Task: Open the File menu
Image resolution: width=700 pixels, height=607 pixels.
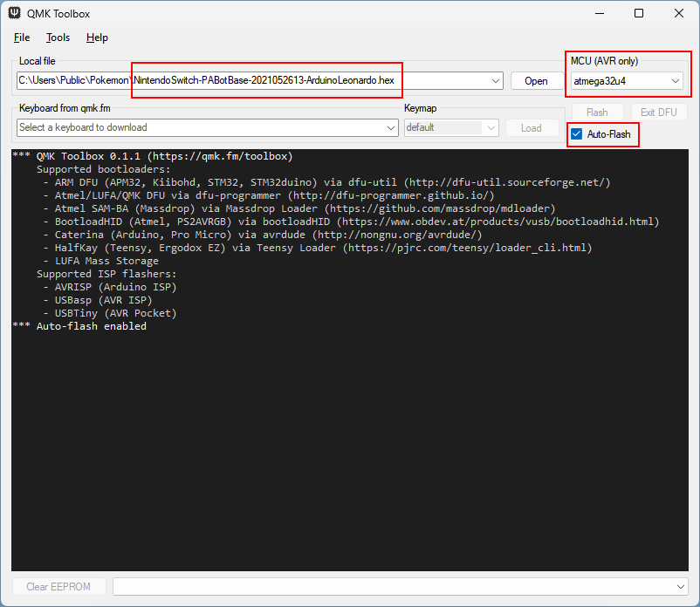Action: tap(22, 38)
